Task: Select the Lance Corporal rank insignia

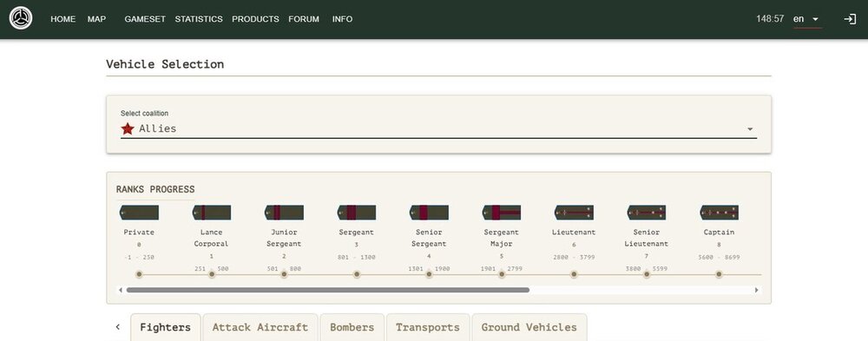Action: point(212,213)
